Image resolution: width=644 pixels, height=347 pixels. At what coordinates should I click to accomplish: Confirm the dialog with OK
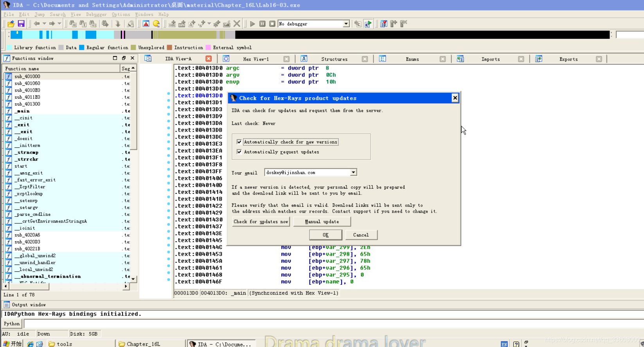tap(326, 235)
